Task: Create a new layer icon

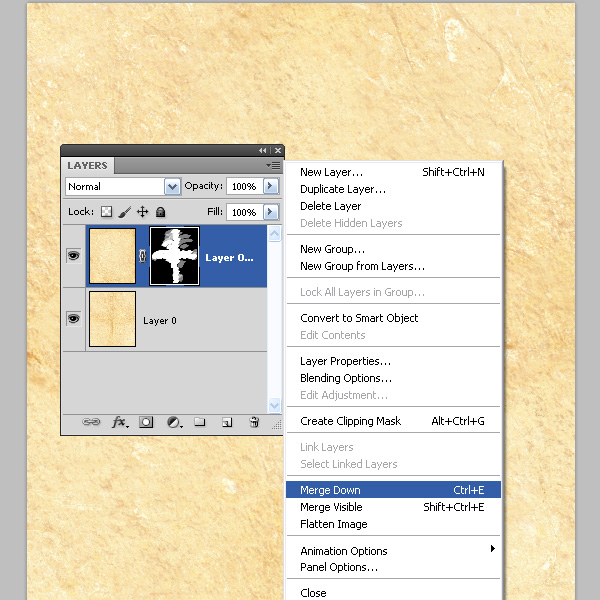Action: (227, 422)
